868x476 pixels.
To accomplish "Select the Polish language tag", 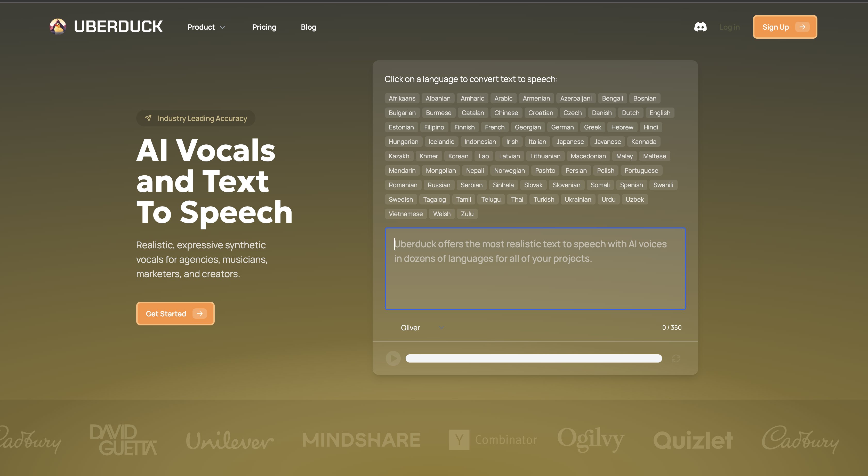I will point(605,171).
